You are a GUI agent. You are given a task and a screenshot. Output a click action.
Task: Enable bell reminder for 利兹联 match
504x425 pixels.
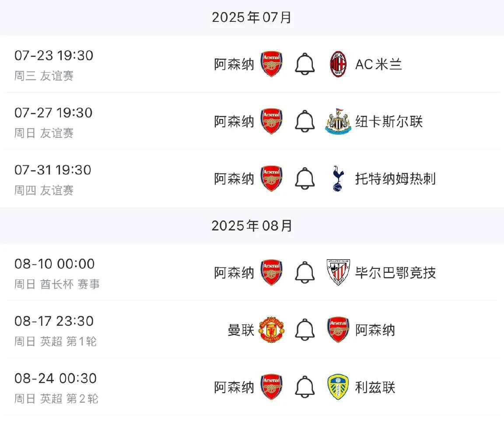(x=305, y=387)
